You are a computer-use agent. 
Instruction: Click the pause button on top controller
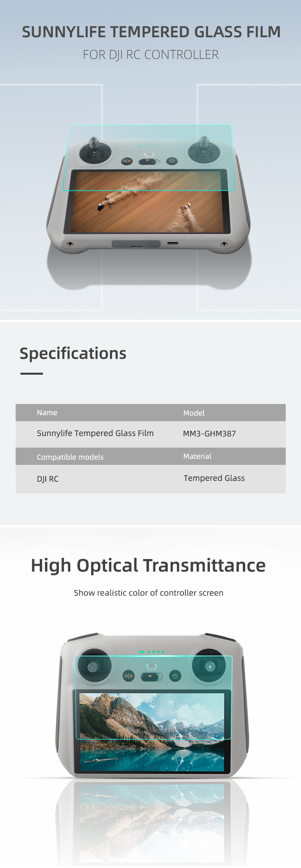pyautogui.click(x=127, y=161)
